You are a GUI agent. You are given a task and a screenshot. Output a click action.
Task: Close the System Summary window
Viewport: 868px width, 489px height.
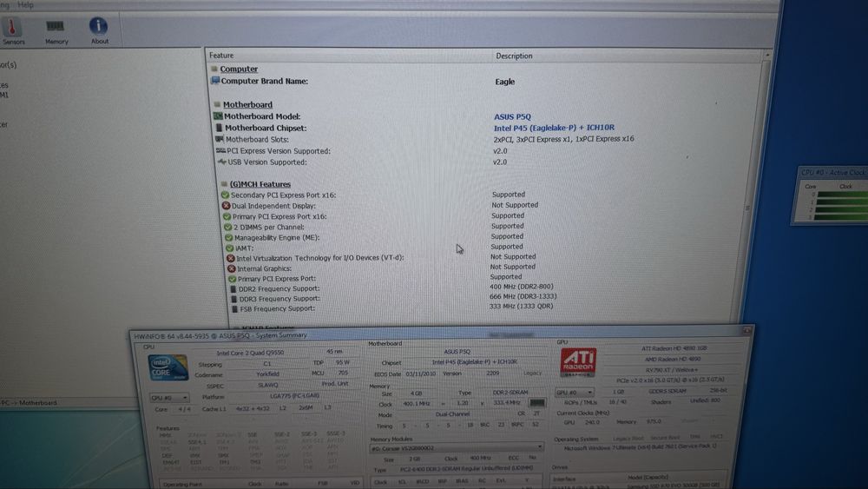point(746,330)
